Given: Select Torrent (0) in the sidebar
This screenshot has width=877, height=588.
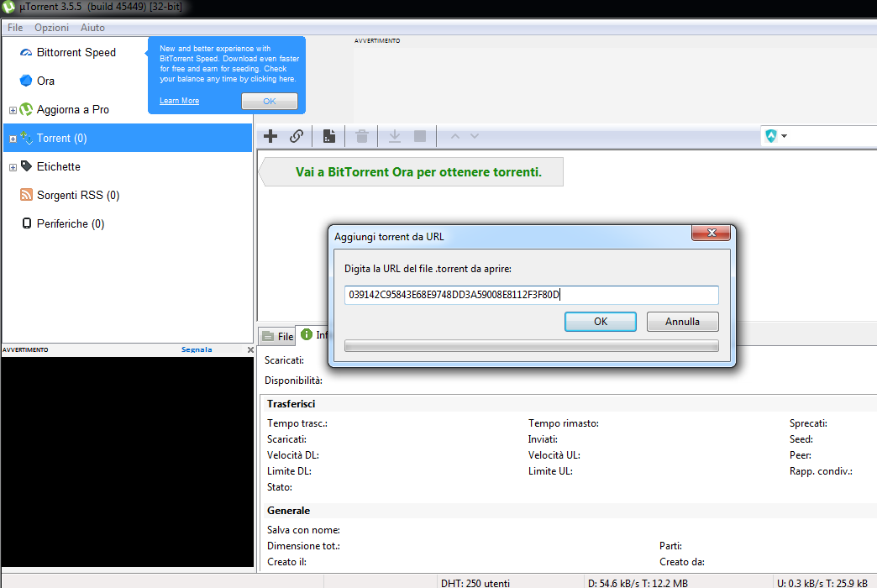Looking at the screenshot, I should [128, 139].
